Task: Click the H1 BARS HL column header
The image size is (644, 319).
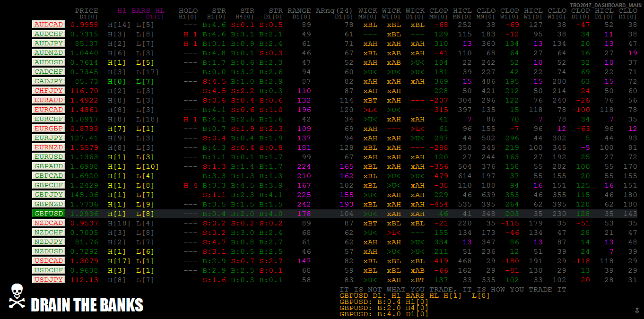Action: coord(141,11)
